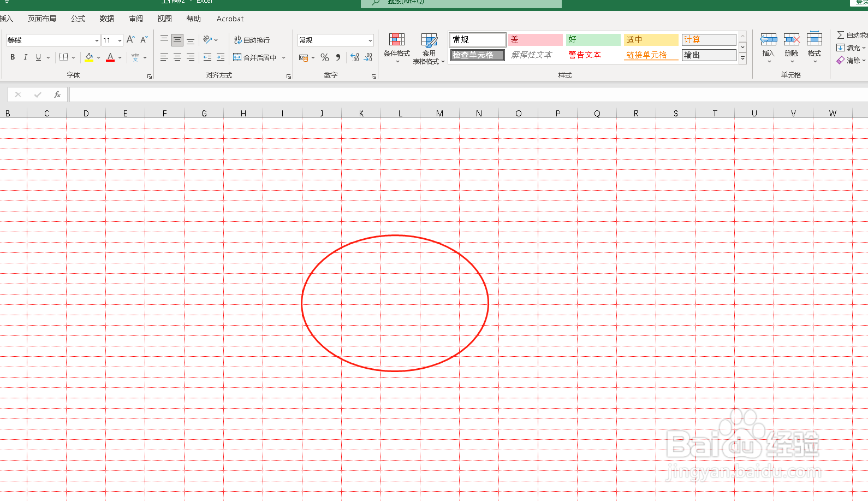Image resolution: width=868 pixels, height=501 pixels.
Task: Open 条件格式 conditional formatting
Action: (397, 48)
